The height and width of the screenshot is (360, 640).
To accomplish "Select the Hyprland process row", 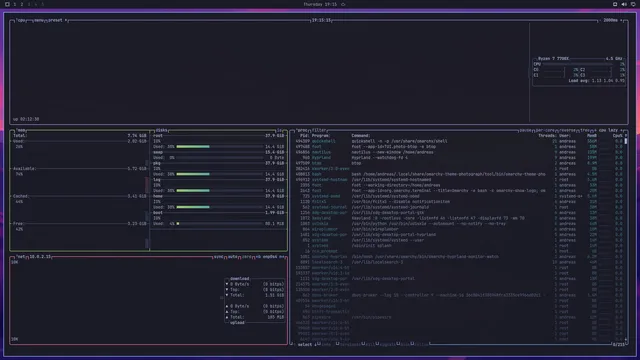I will [x=459, y=158].
